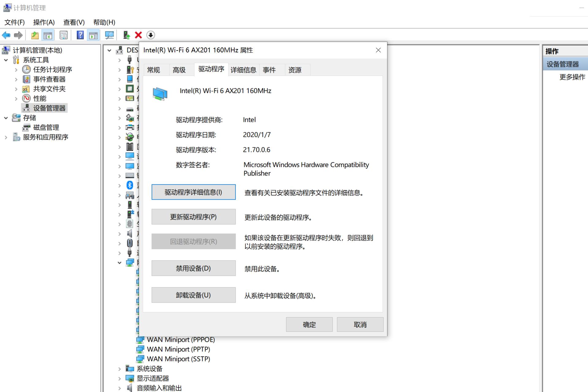The width and height of the screenshot is (588, 392).
Task: Expand the 系统设备 tree node
Action: [119, 368]
